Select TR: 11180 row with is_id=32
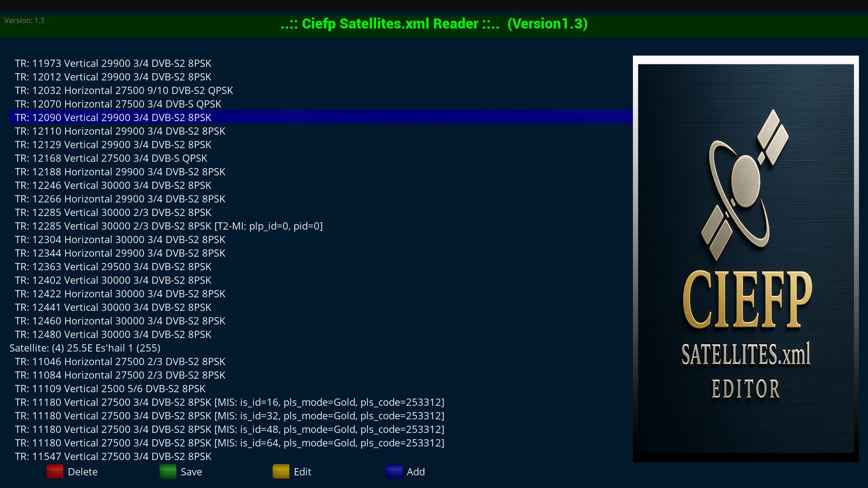 point(321,416)
